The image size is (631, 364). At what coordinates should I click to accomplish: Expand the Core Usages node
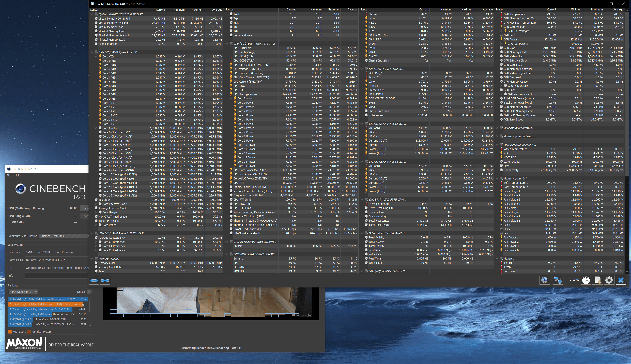(96, 212)
